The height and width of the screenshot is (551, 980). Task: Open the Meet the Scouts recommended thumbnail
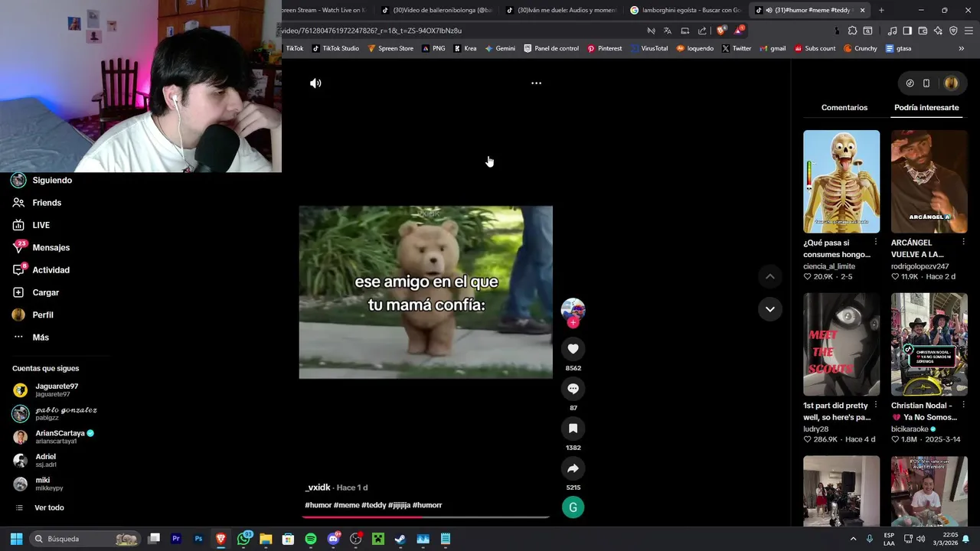(x=841, y=344)
